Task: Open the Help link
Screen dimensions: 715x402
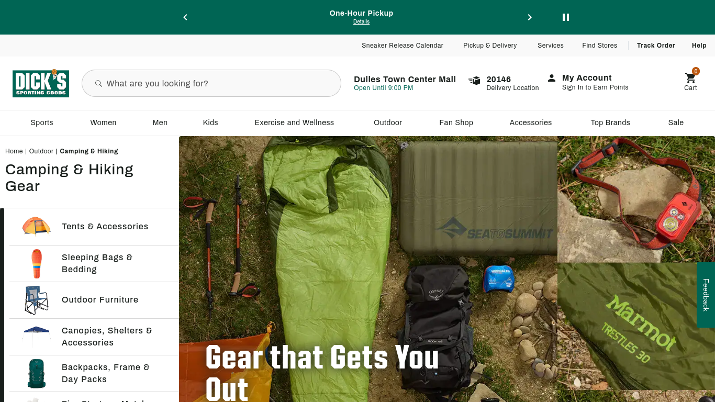Action: tap(699, 46)
